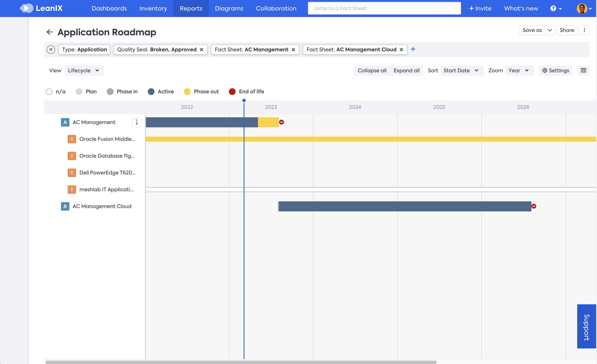Screen dimensions: 597x364
Task: Open the three-dot more options menu
Action: pyautogui.click(x=584, y=30)
